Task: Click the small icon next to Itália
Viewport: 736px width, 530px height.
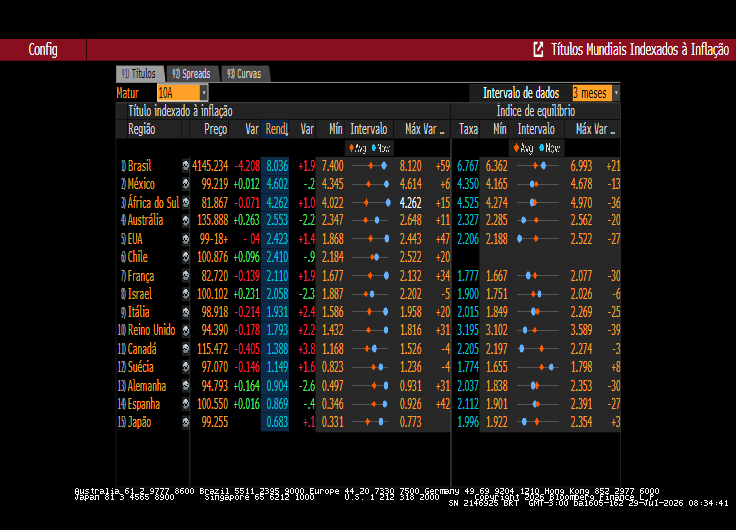Action: [186, 312]
